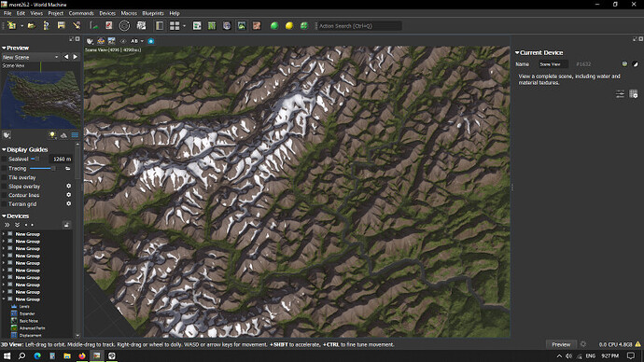This screenshot has height=362, width=644.
Task: Select the four-square grid layout icon
Action: pos(175,25)
